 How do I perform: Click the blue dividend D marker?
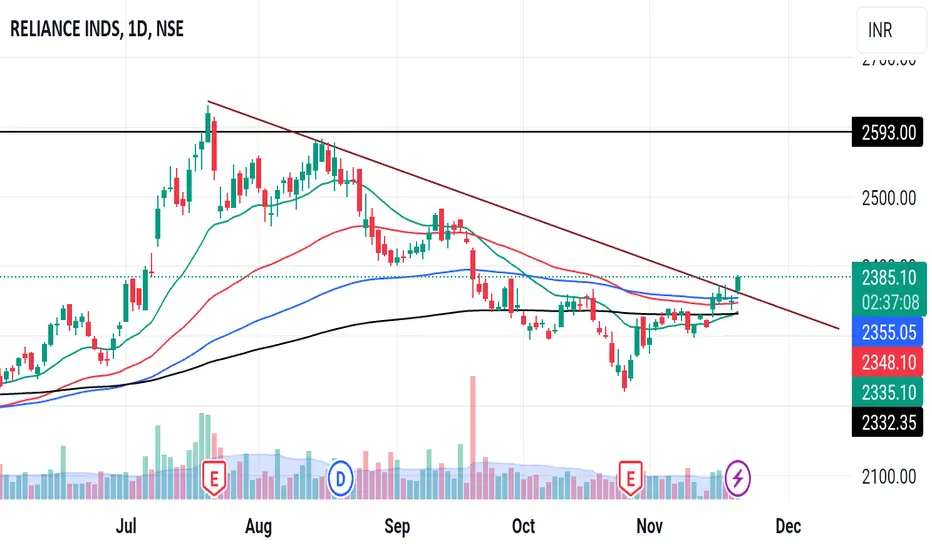(x=341, y=478)
